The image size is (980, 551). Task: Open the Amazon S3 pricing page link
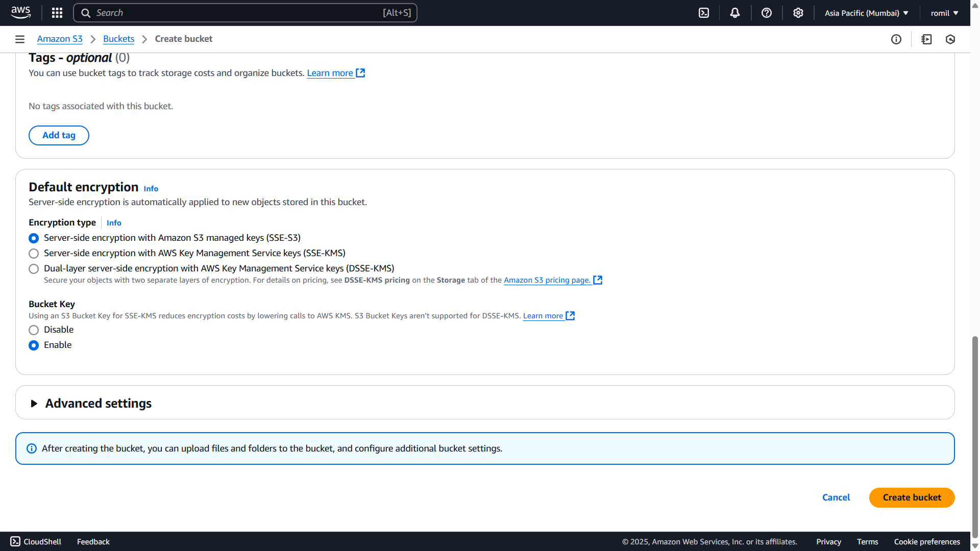[x=553, y=280]
